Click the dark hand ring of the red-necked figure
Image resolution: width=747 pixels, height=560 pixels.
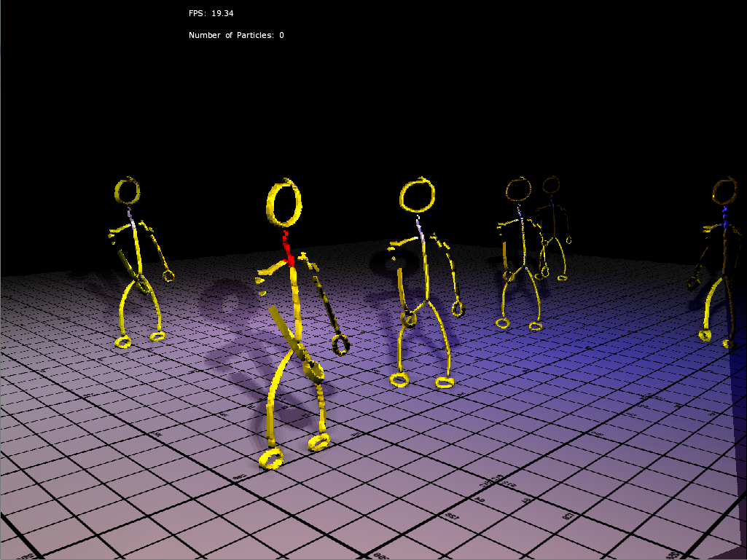coord(340,344)
